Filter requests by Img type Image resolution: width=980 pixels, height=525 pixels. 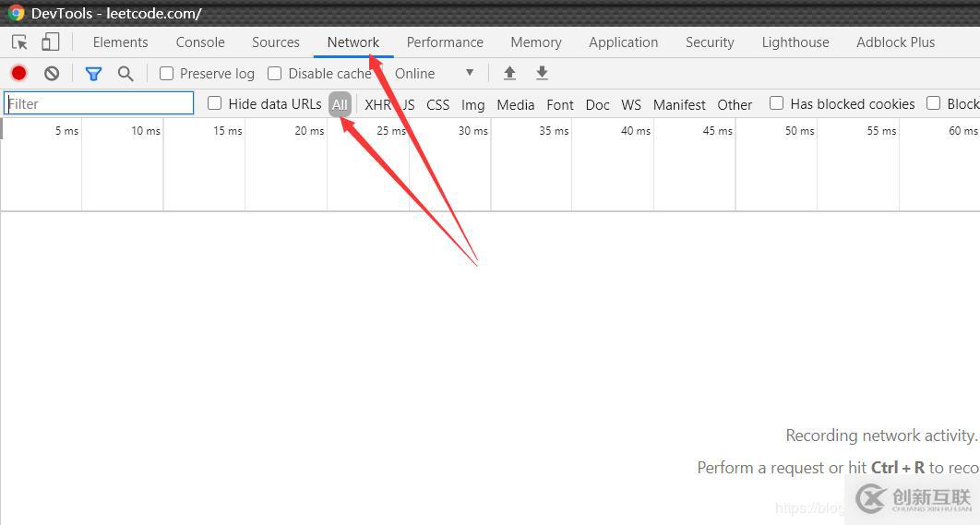[473, 104]
